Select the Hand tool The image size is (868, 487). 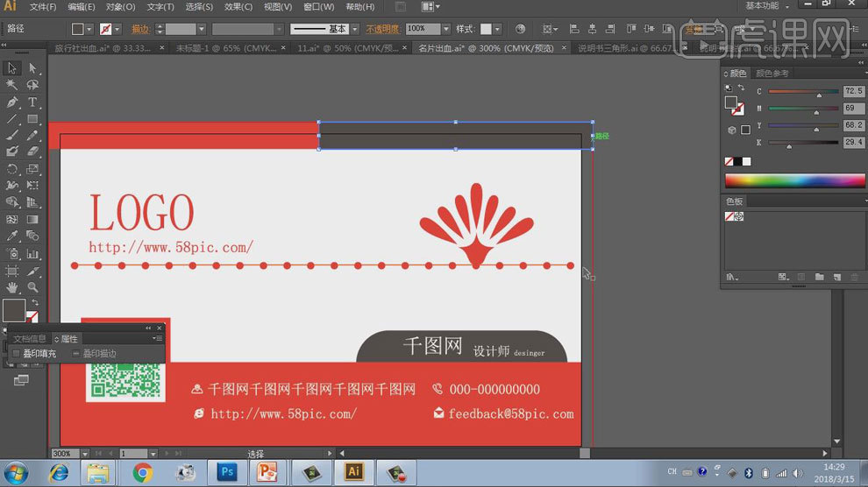point(11,287)
